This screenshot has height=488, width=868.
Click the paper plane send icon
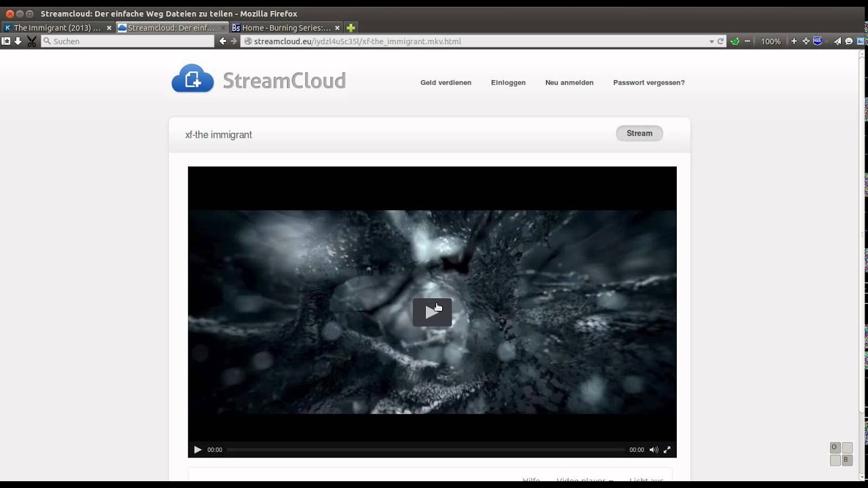pyautogui.click(x=837, y=41)
